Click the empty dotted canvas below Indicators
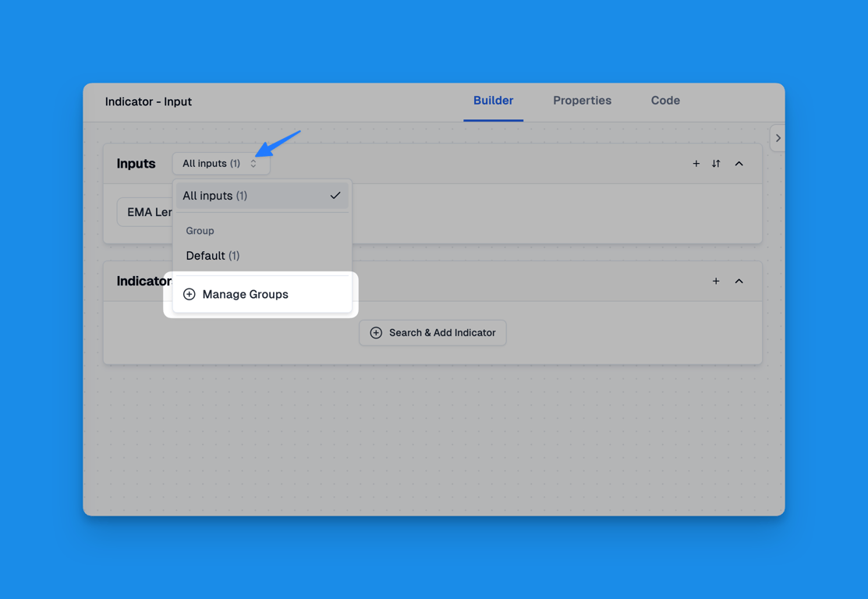 click(x=433, y=437)
